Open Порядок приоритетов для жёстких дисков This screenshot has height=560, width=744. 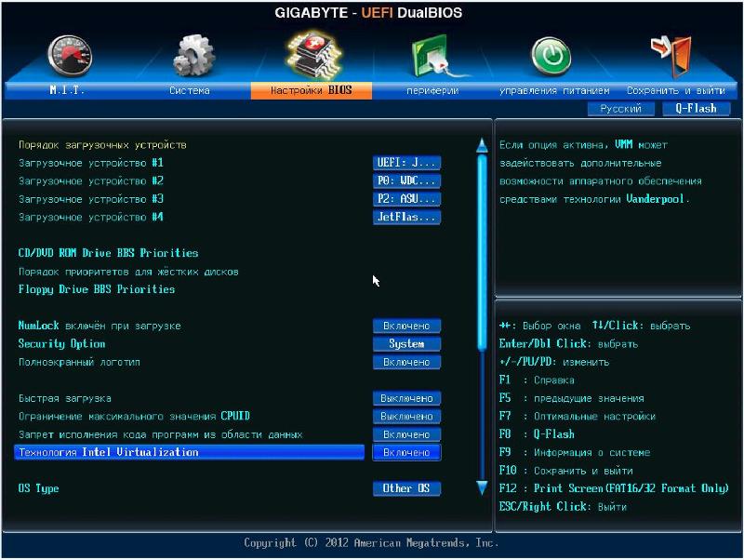(128, 272)
